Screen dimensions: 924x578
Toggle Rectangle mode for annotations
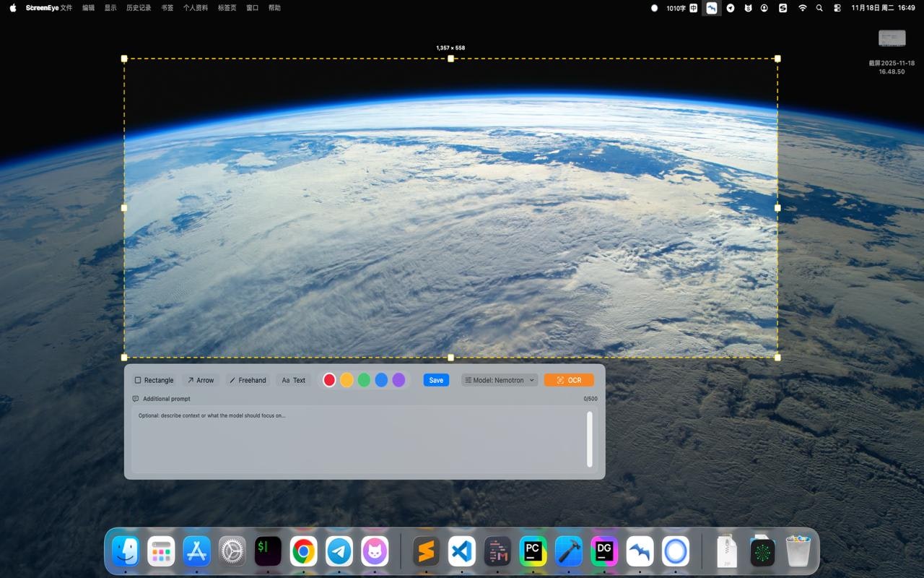[x=153, y=380]
